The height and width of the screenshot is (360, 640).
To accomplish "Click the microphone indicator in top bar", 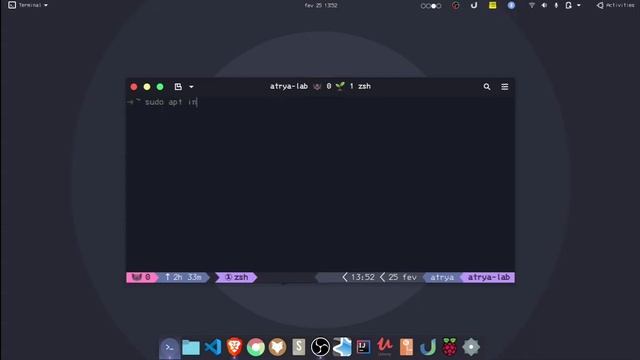I will click(556, 5).
